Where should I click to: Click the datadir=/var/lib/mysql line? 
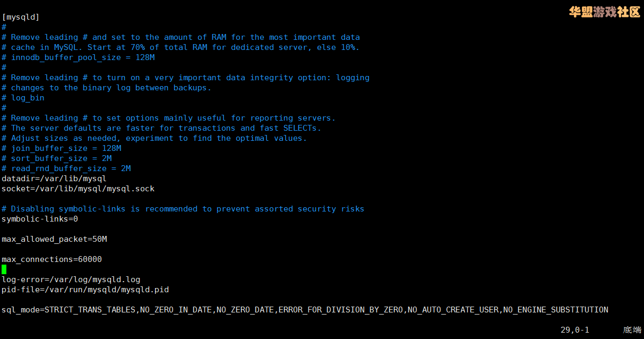point(54,179)
